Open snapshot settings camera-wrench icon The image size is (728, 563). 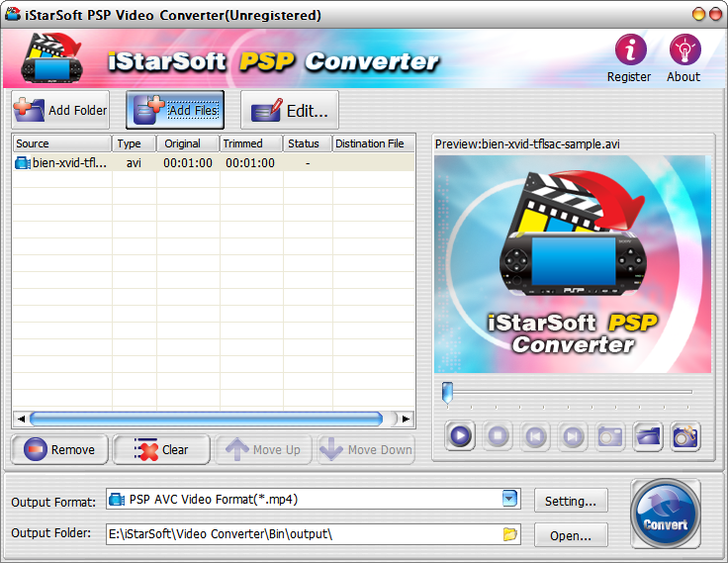(685, 435)
